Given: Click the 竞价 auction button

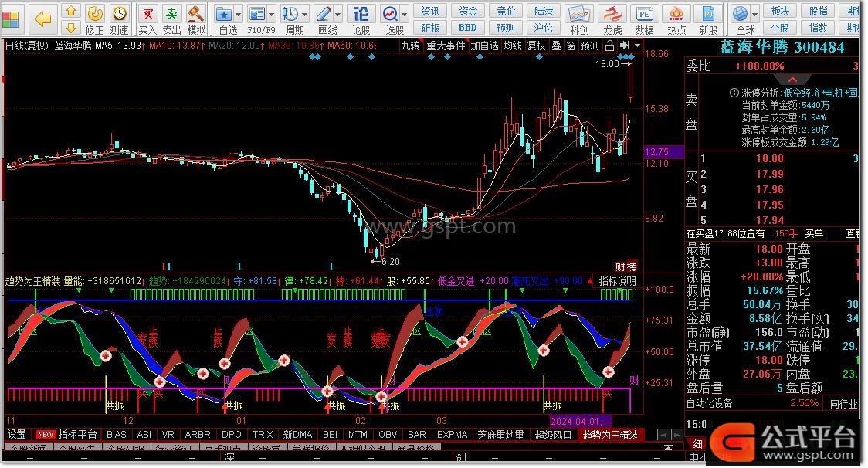Looking at the screenshot, I should click(x=506, y=11).
